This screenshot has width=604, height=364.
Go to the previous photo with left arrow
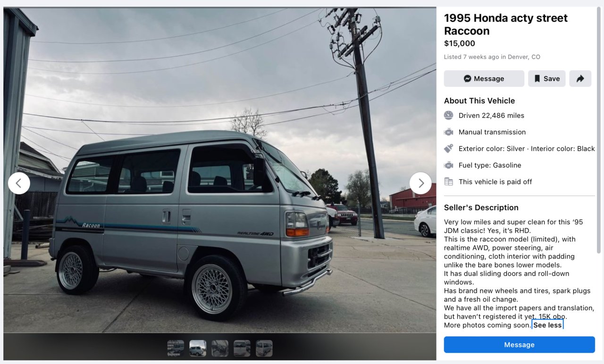click(x=19, y=183)
